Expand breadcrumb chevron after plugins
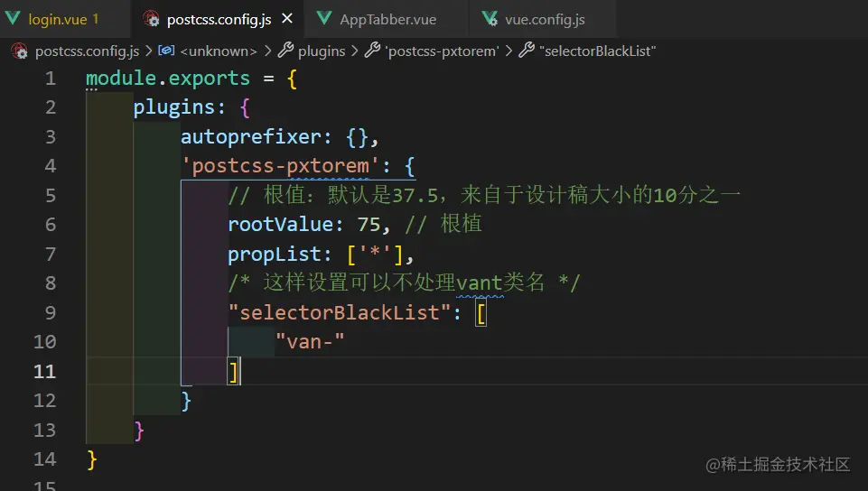 (354, 51)
